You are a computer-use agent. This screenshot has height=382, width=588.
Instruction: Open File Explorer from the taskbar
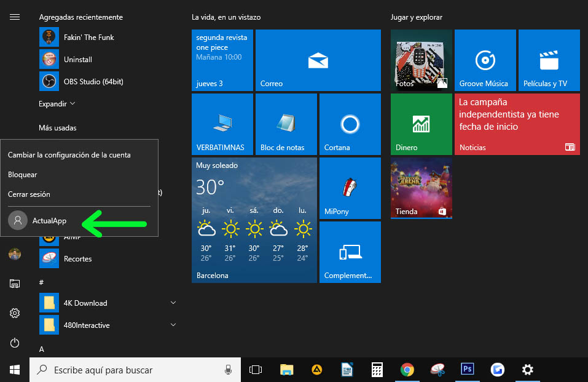click(286, 370)
